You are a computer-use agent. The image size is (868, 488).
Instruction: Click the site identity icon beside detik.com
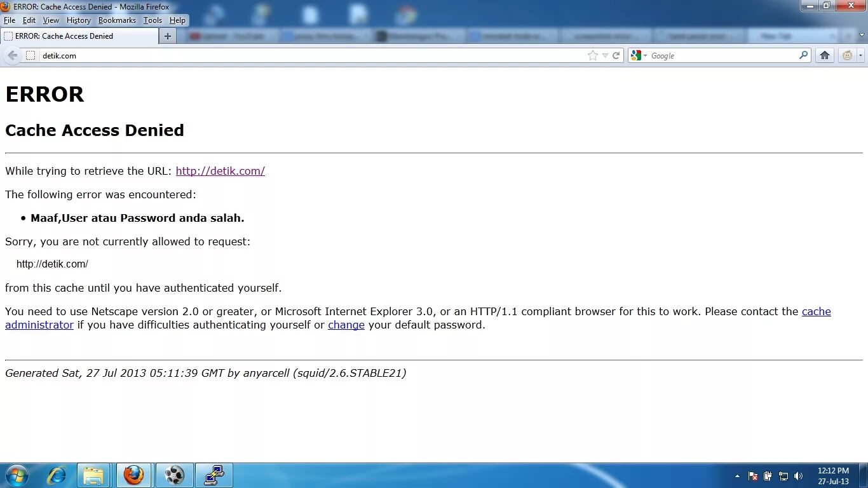(x=31, y=55)
